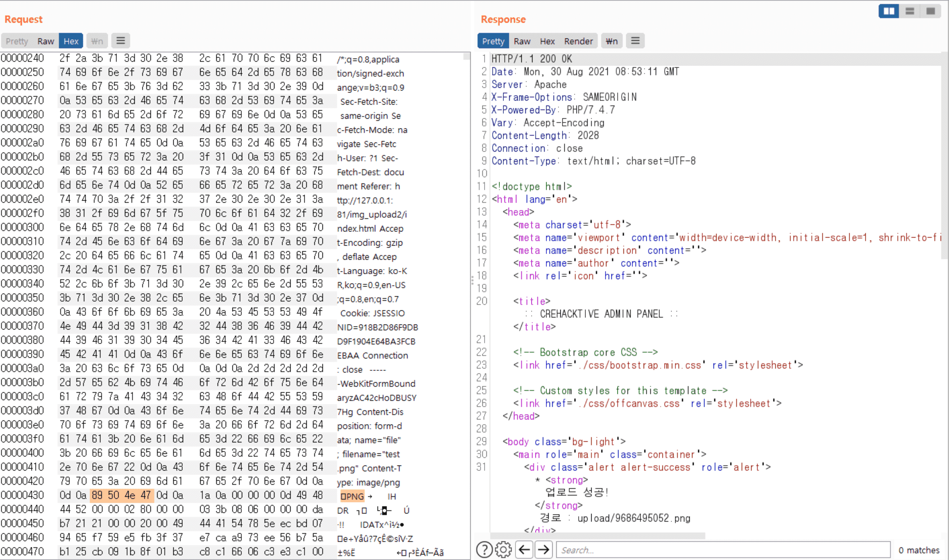Click 'HTTP/1.1 200 OK' response line
Screen dimensions: 949x560
coord(532,59)
